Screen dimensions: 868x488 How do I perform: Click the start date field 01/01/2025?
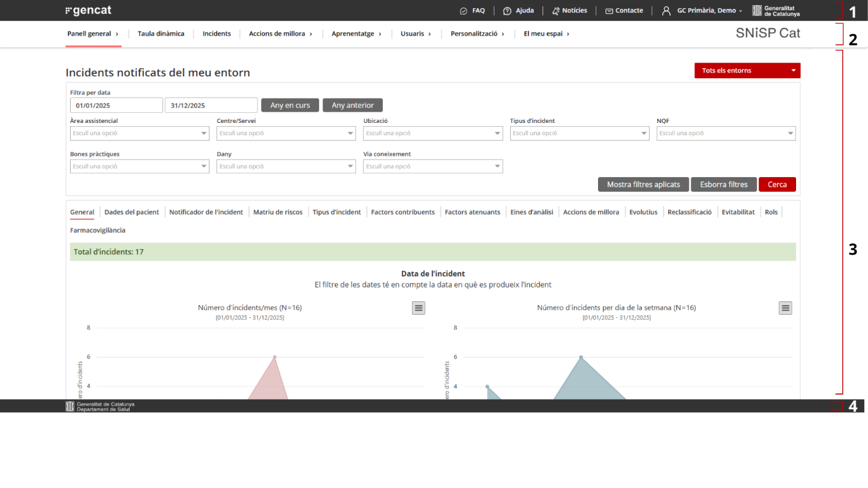[116, 105]
